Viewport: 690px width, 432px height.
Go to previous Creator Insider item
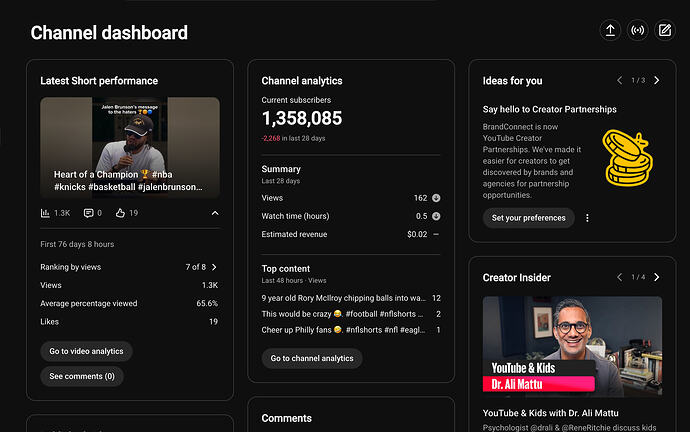[620, 277]
